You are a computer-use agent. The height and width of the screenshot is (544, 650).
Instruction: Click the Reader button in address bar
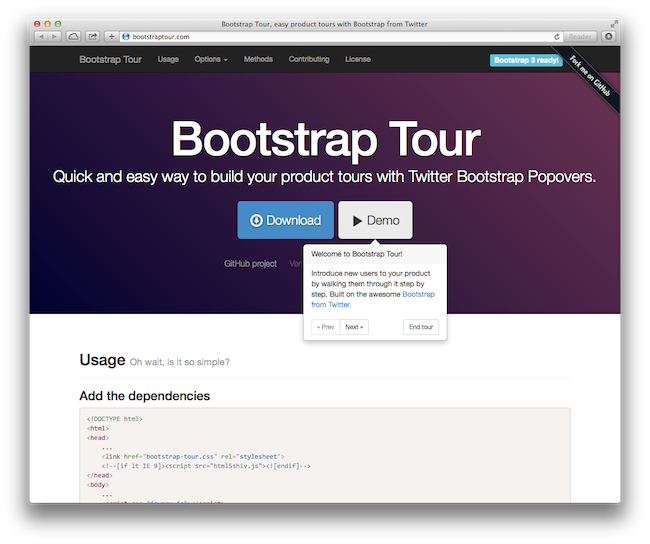[x=580, y=36]
